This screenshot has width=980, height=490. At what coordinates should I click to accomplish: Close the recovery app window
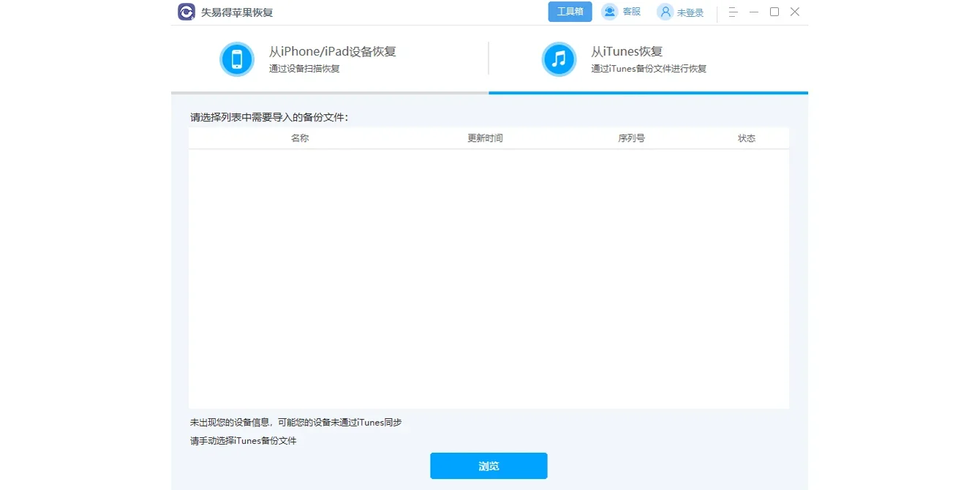795,12
